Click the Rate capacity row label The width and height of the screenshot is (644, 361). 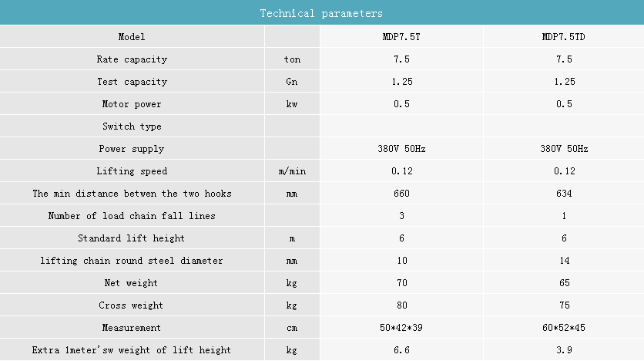pos(132,59)
